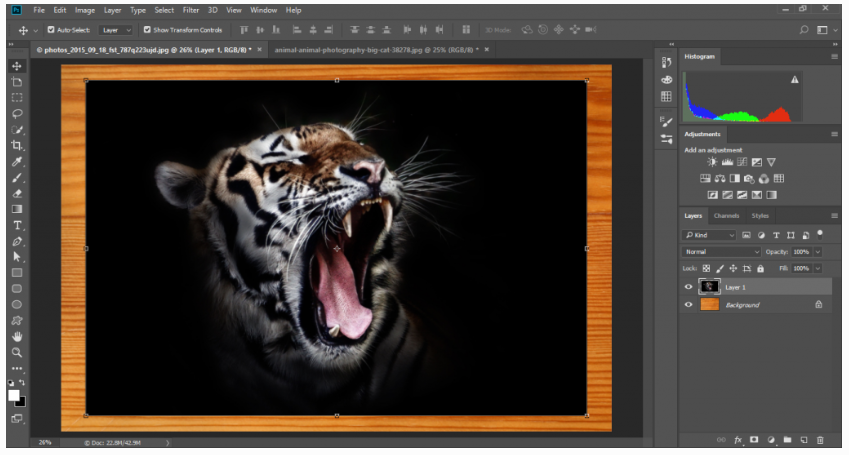This screenshot has width=849, height=455.
Task: Click the Search magnifier in options bar
Action: (x=804, y=30)
